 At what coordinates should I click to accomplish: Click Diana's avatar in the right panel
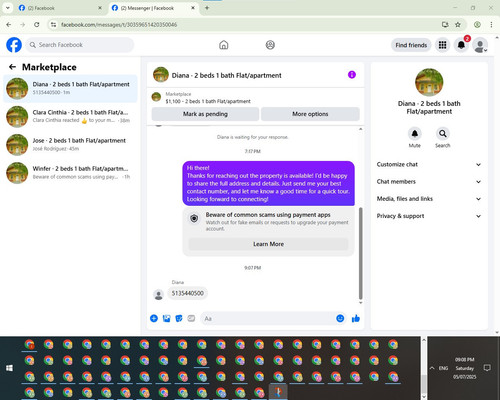tap(429, 82)
